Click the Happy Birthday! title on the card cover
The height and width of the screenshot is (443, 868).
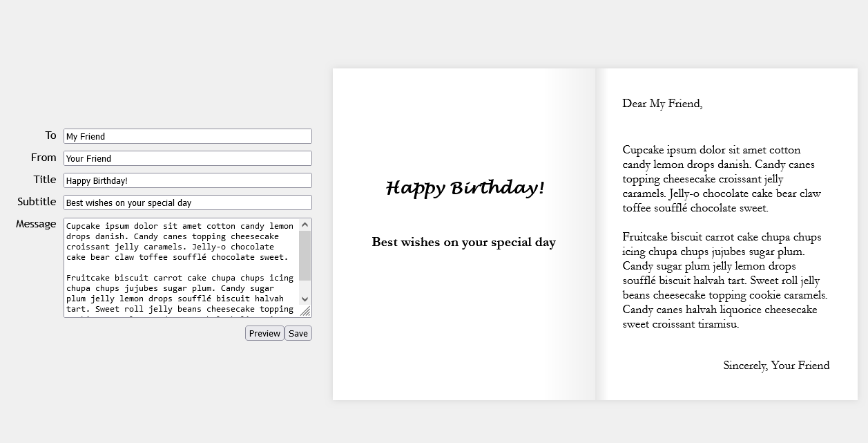point(465,187)
